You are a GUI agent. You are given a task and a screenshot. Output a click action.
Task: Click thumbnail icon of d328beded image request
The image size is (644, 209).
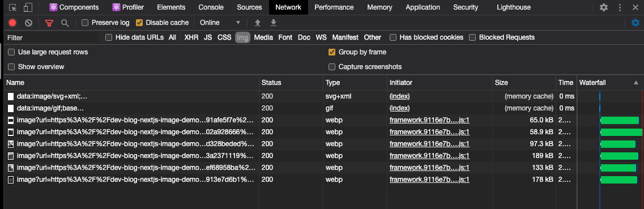(x=11, y=144)
